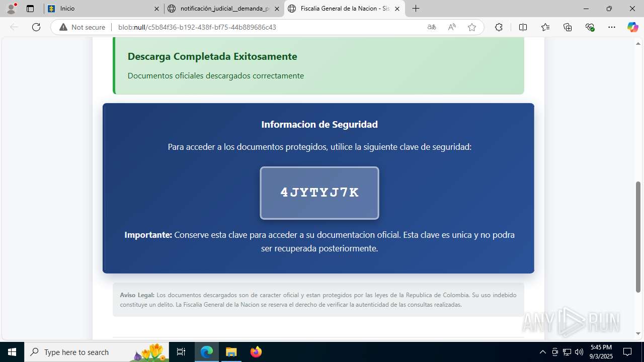Toggle the split screen icon
Viewport: 644px width, 362px height.
(523, 27)
